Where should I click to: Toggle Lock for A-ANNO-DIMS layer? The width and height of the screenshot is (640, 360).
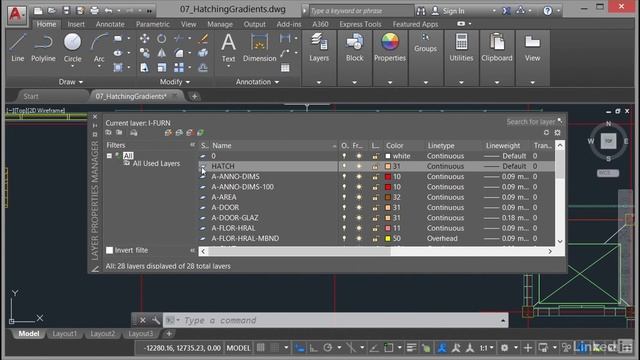(375, 176)
